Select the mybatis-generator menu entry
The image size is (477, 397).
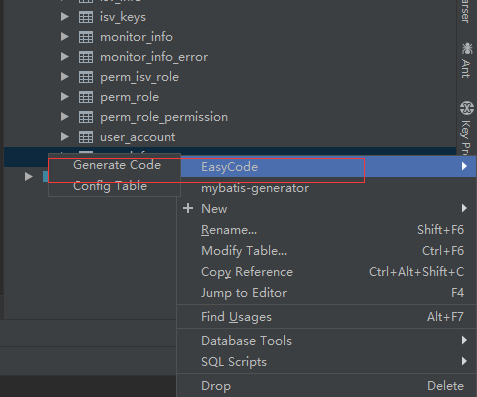click(326, 188)
